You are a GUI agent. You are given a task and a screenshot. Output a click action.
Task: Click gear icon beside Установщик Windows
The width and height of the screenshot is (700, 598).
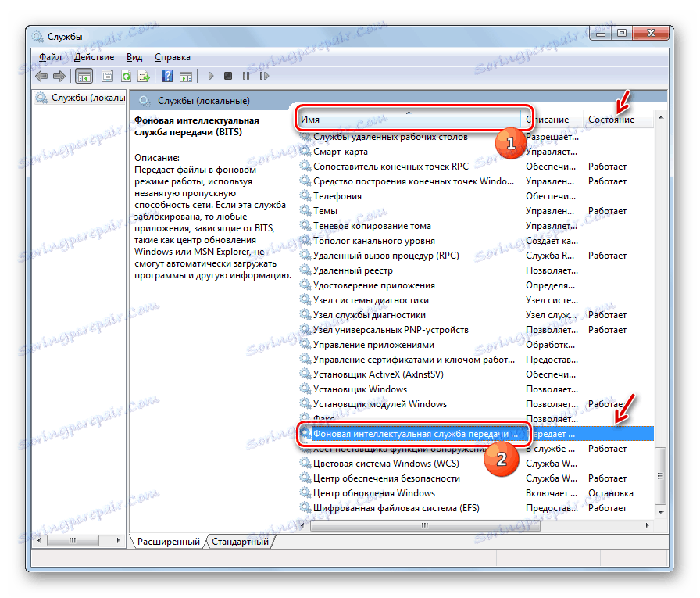(x=305, y=389)
